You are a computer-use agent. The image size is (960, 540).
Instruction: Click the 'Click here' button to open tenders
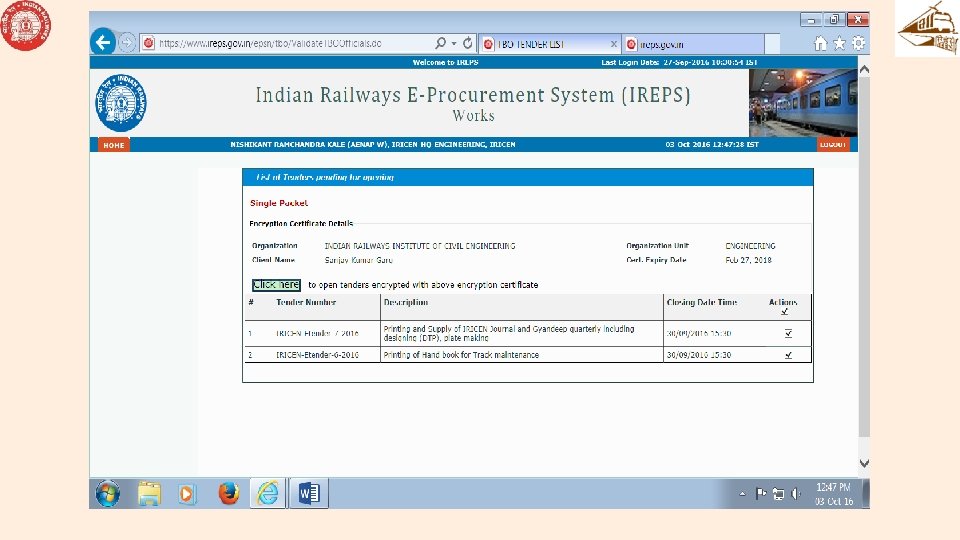(276, 285)
